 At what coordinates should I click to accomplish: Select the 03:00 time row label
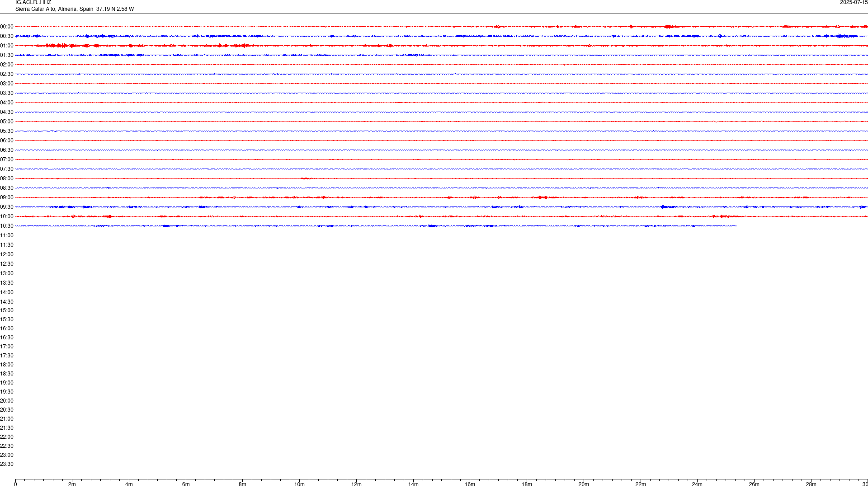tap(7, 84)
